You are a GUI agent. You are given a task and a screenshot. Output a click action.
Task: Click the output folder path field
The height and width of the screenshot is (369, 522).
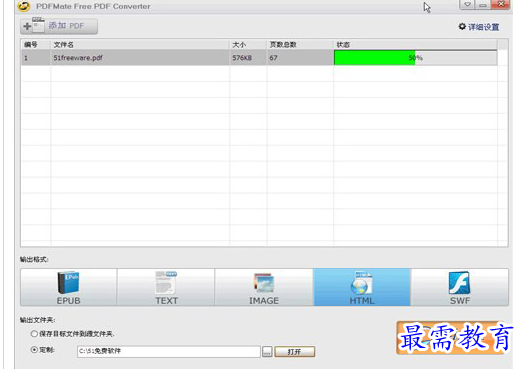(x=169, y=351)
